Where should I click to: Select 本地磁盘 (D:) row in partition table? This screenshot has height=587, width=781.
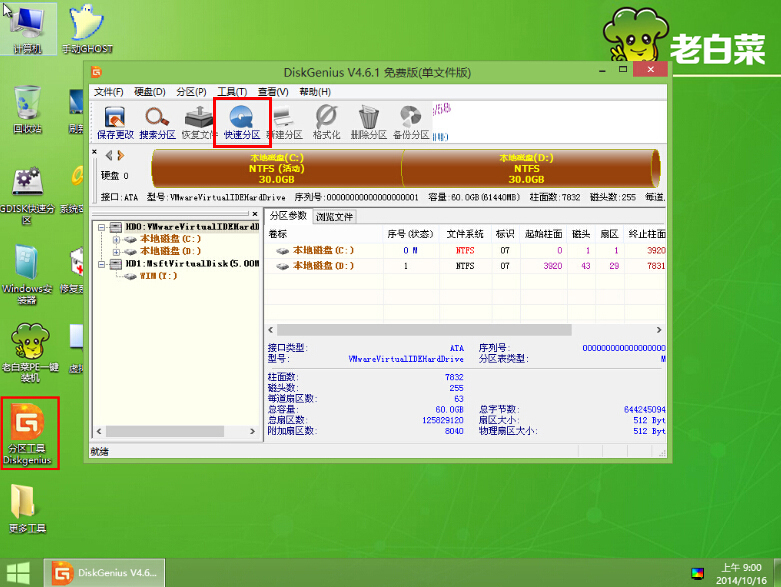click(x=466, y=266)
